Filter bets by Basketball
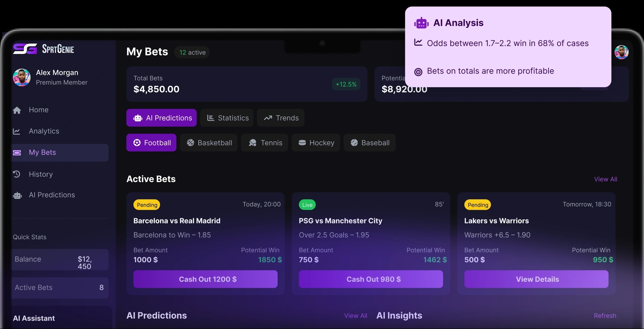Screen dimensions: 644x329 point(209,143)
